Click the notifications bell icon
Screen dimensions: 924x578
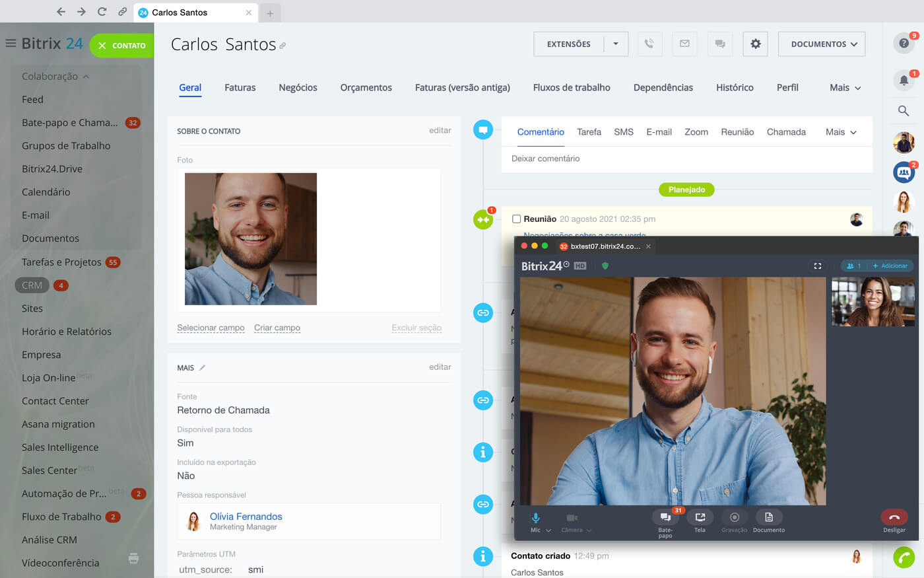pyautogui.click(x=904, y=81)
